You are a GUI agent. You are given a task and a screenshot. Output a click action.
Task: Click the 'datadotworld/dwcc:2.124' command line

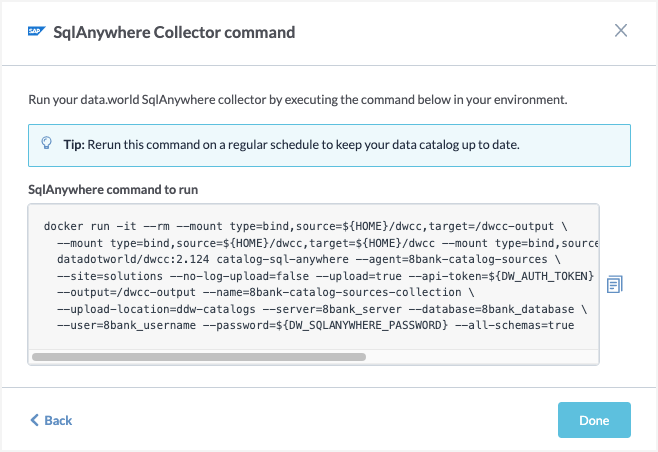[308, 259]
